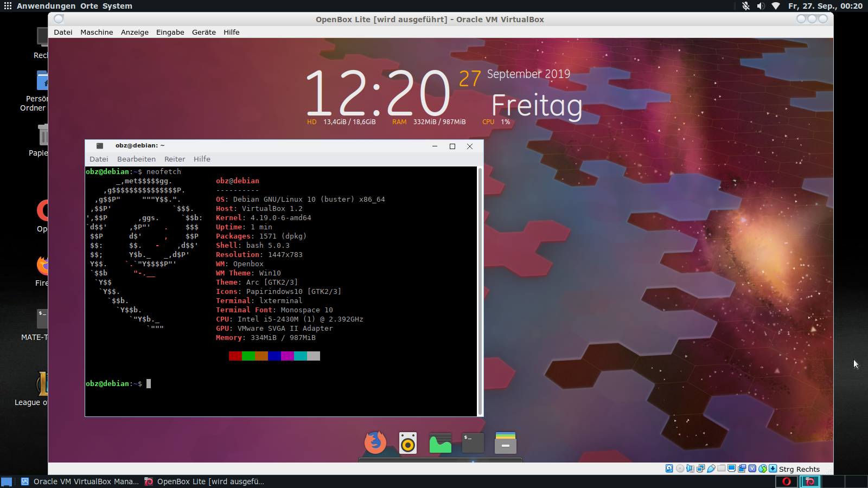The height and width of the screenshot is (488, 868).
Task: Click the terminal's vertical scrollbar
Action: click(480, 291)
